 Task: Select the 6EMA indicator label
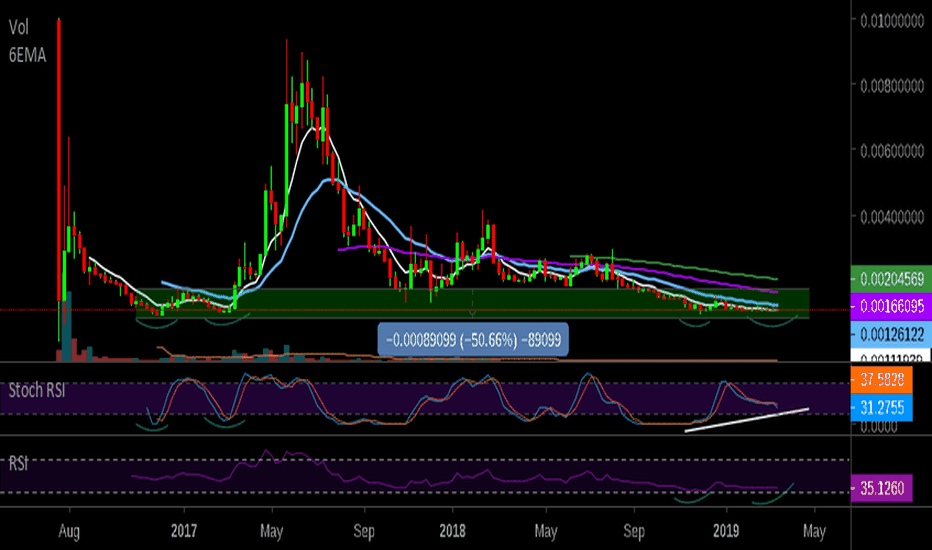coord(27,55)
